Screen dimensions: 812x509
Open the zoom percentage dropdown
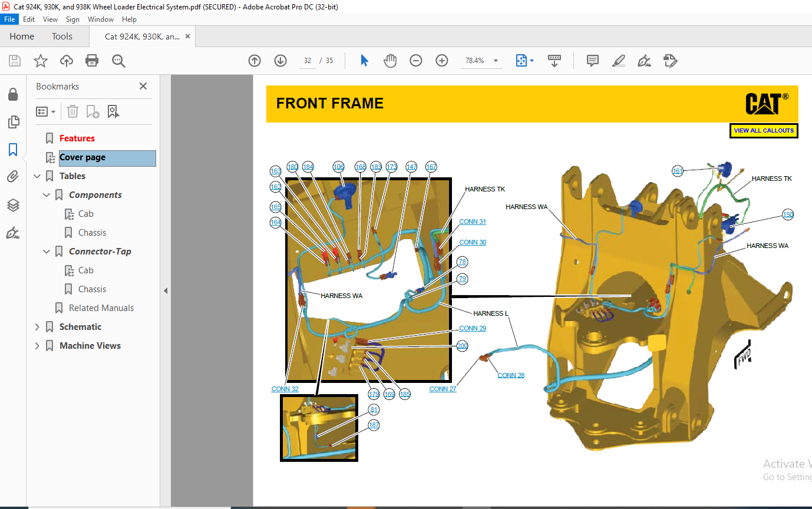click(x=496, y=61)
